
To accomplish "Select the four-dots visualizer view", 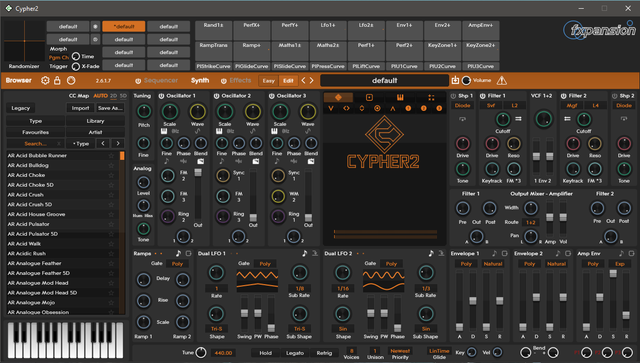I will click(x=431, y=97).
